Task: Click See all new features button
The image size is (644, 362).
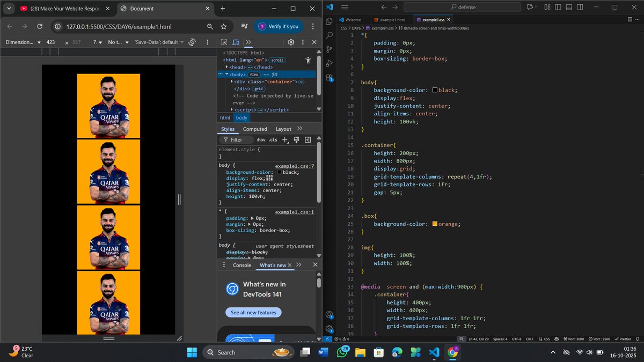Action: [253, 312]
